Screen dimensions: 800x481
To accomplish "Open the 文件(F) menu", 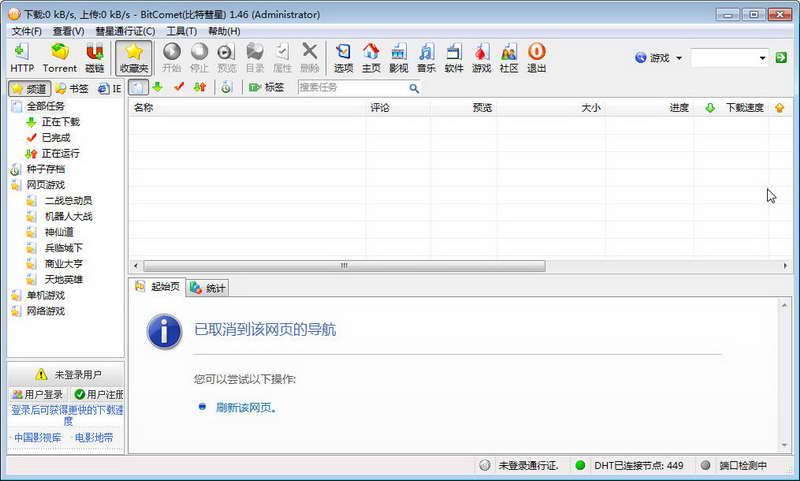I will coord(27,31).
